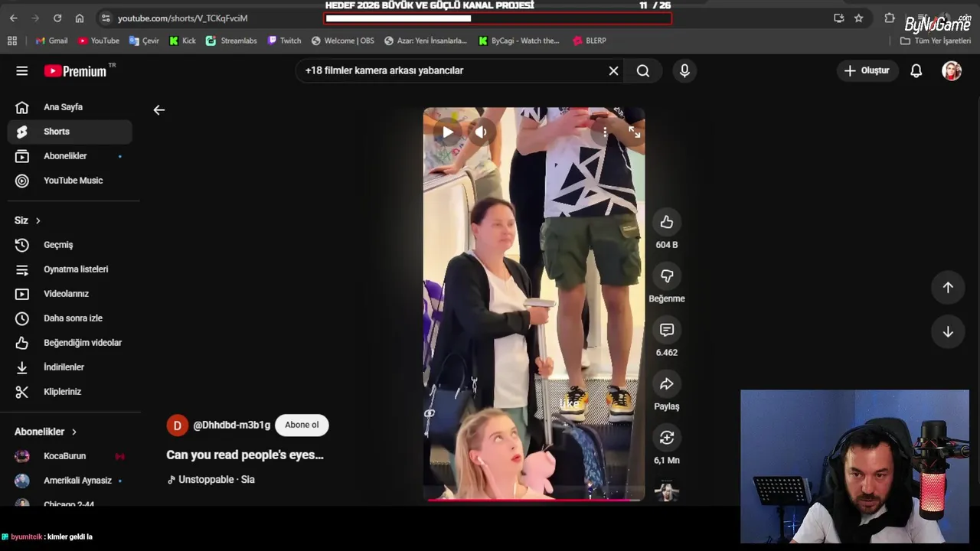
Task: Go to the next short with down arrow
Action: click(948, 331)
